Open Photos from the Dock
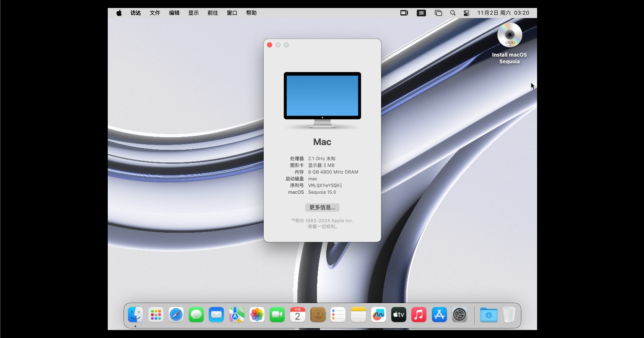Screen dimensions: 644x338 pyautogui.click(x=257, y=315)
